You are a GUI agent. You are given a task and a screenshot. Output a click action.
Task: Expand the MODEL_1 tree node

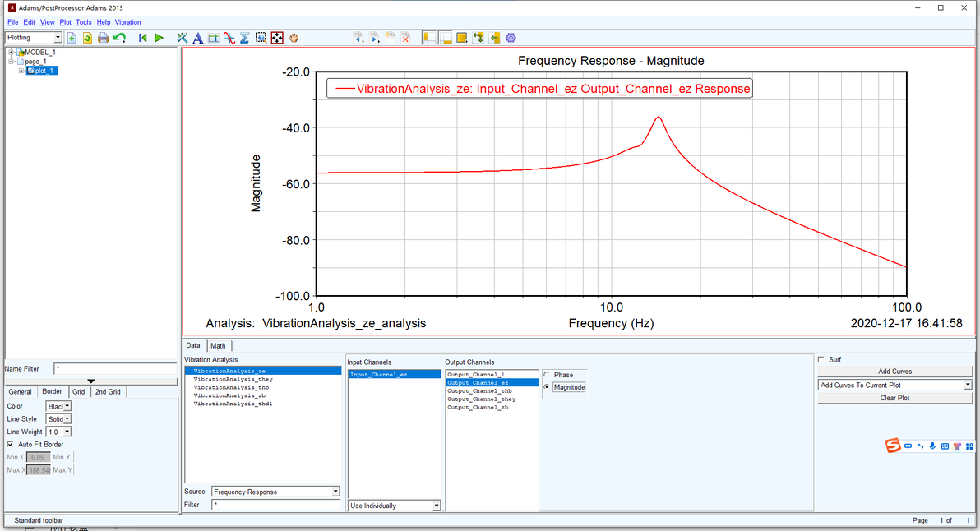coord(11,53)
